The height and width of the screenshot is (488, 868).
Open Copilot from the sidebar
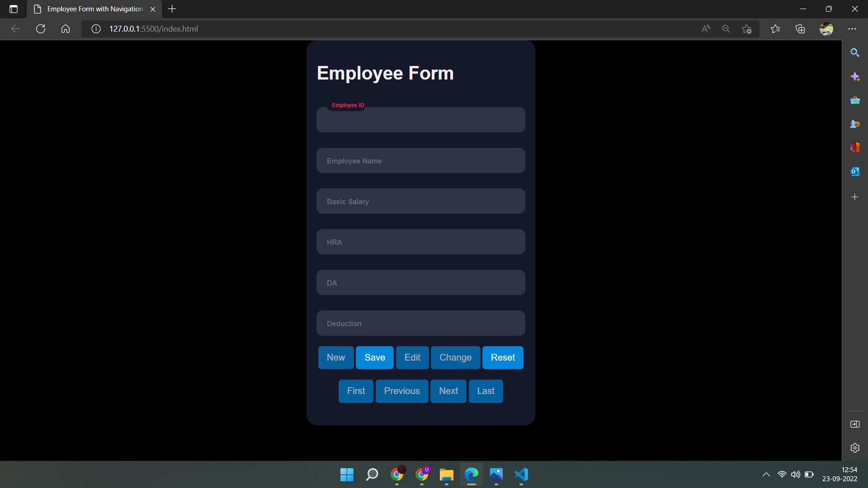click(x=855, y=77)
